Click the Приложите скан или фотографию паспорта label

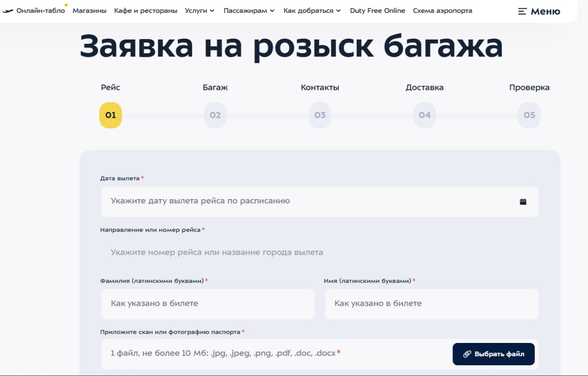click(170, 331)
